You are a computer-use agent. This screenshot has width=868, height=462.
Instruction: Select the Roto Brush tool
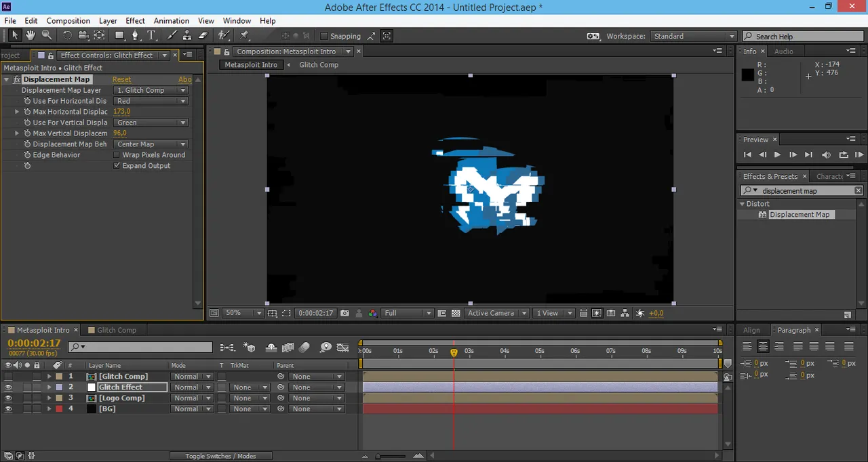point(224,35)
